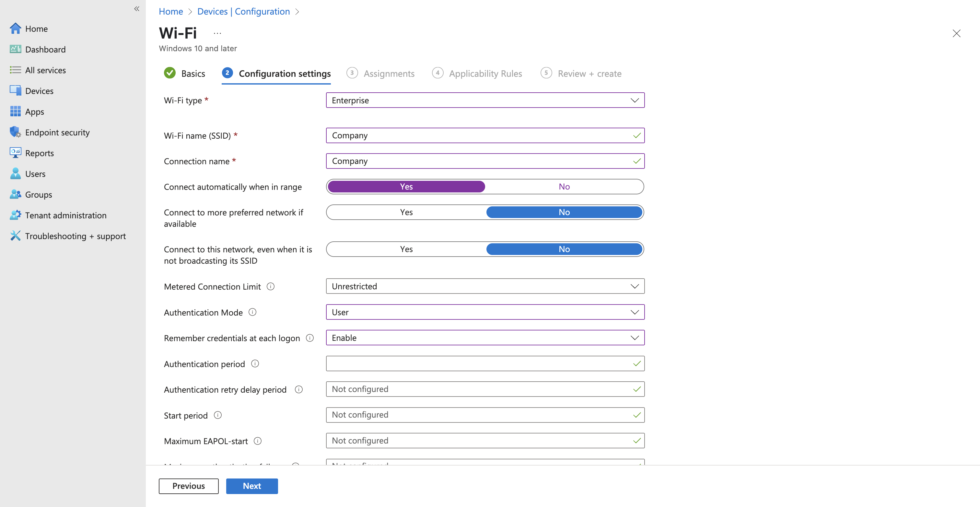Click the empty Authentication period field
This screenshot has width=980, height=507.
[485, 363]
